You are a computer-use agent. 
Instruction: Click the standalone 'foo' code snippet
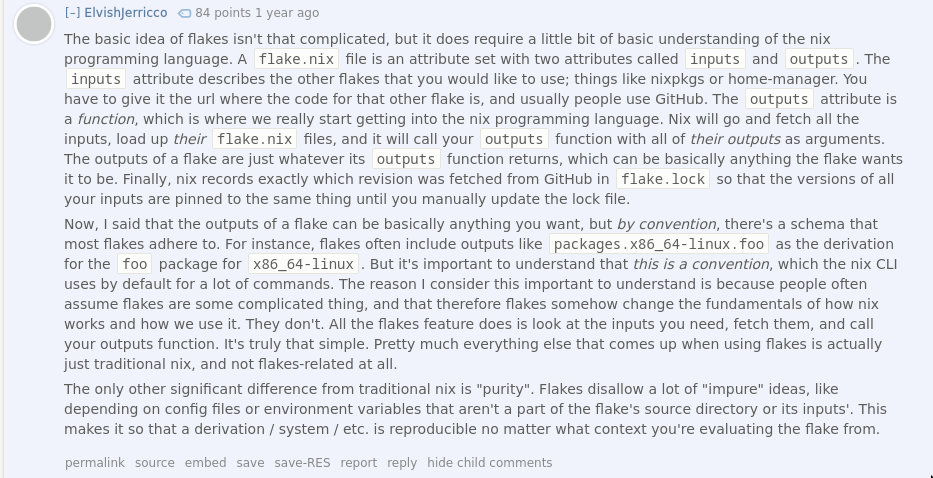tap(134, 264)
